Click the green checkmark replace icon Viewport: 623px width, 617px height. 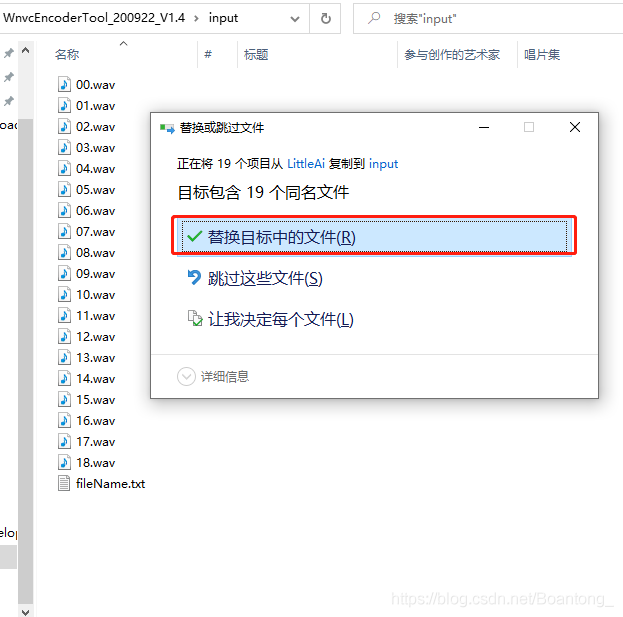click(194, 237)
